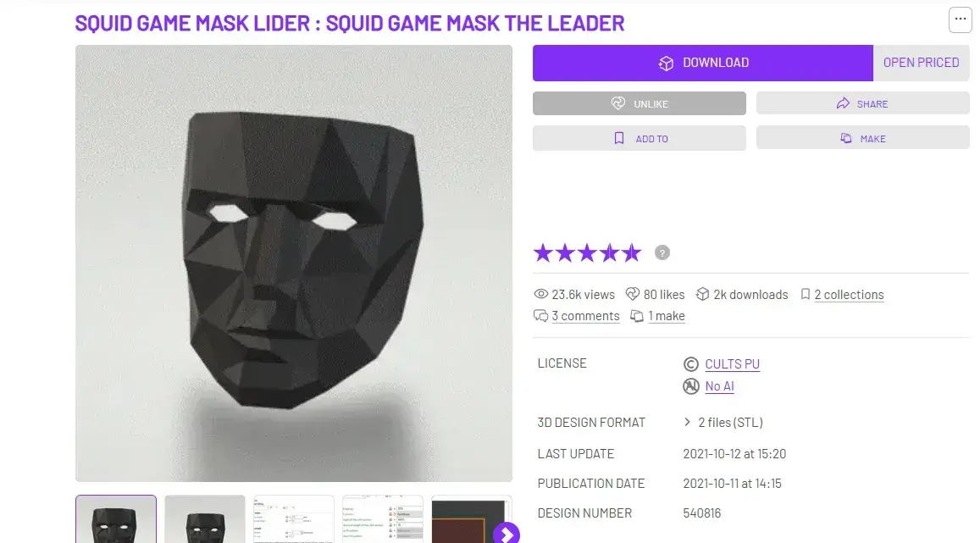Viewport: 980px width, 543px height.
Task: Open the three-dots more options menu
Action: (x=960, y=19)
